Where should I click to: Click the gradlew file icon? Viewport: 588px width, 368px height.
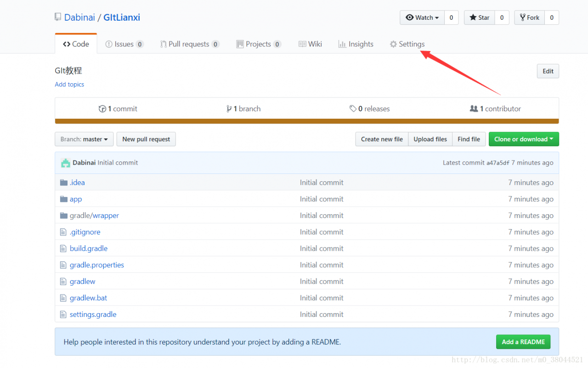(x=63, y=282)
